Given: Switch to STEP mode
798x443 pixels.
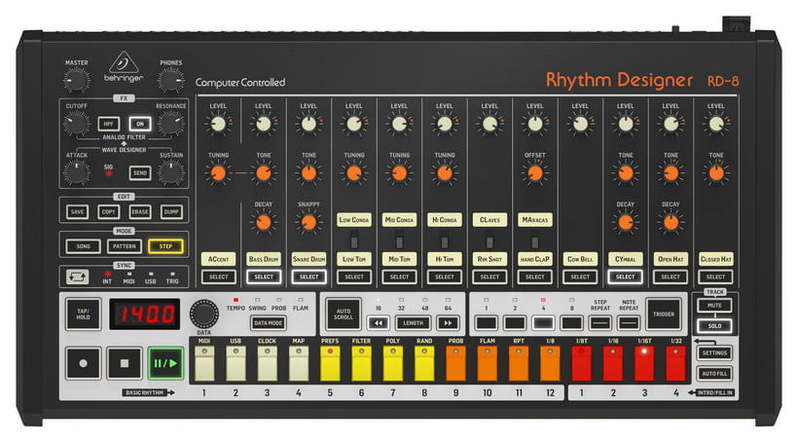Looking at the screenshot, I should (x=165, y=246).
